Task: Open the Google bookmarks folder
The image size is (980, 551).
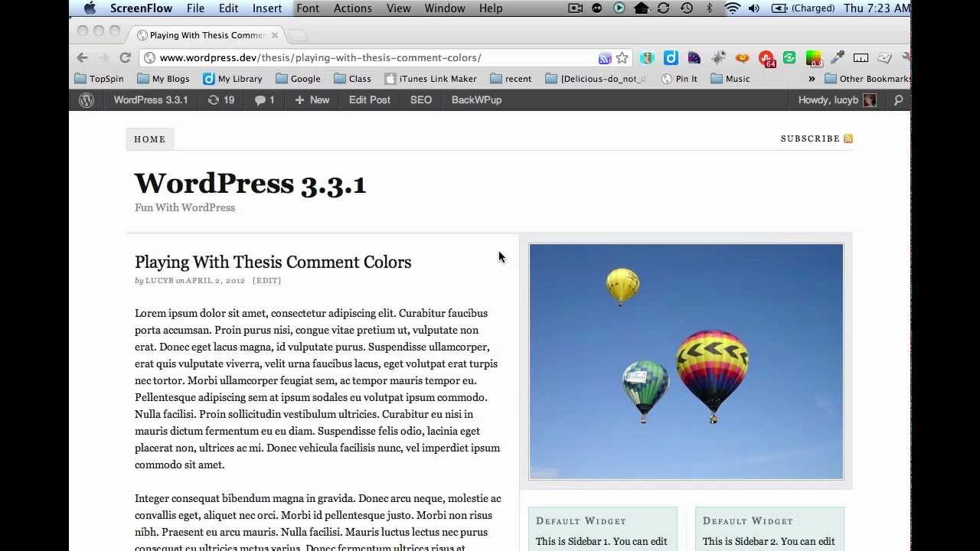Action: click(298, 78)
